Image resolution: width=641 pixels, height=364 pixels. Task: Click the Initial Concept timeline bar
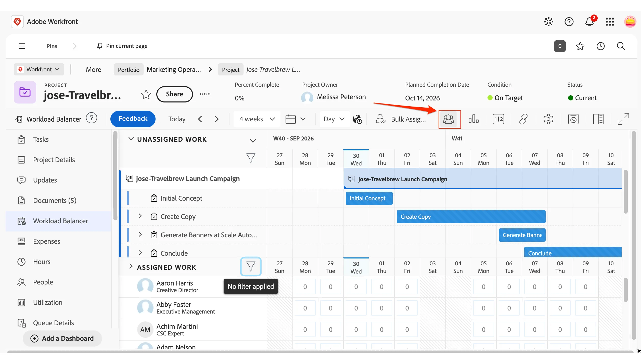click(x=369, y=198)
